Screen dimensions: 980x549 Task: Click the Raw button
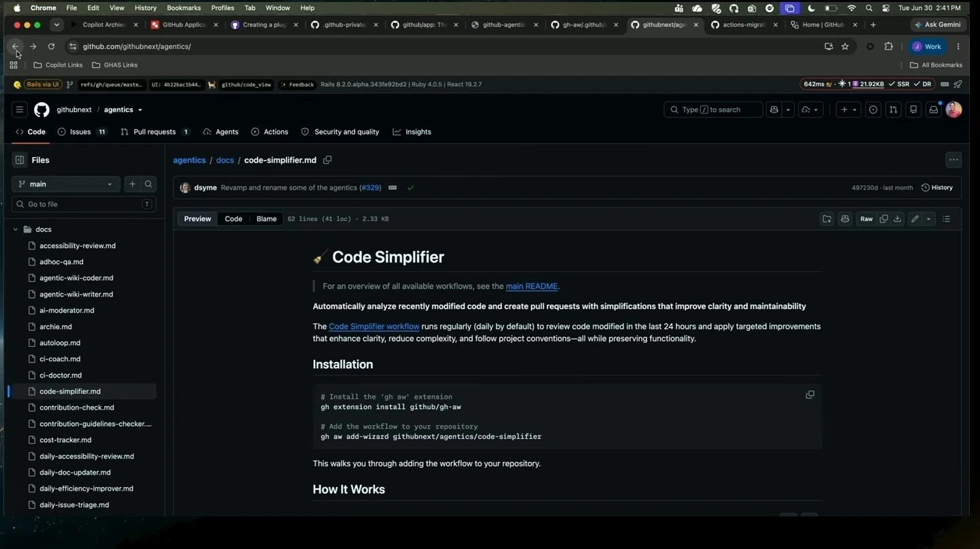pyautogui.click(x=866, y=219)
